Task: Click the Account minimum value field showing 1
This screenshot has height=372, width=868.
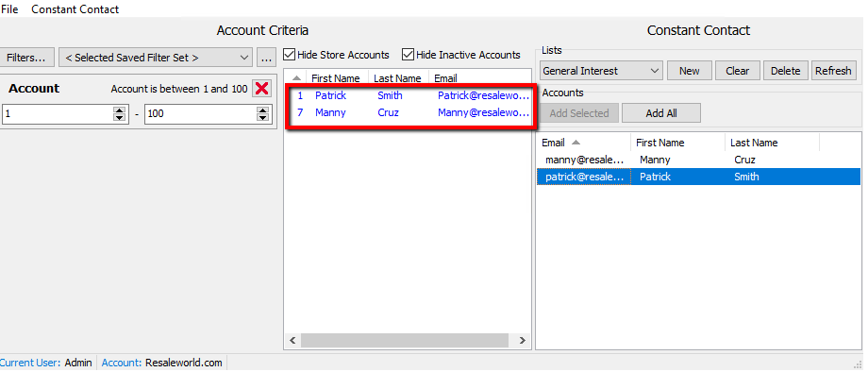Action: (x=58, y=114)
